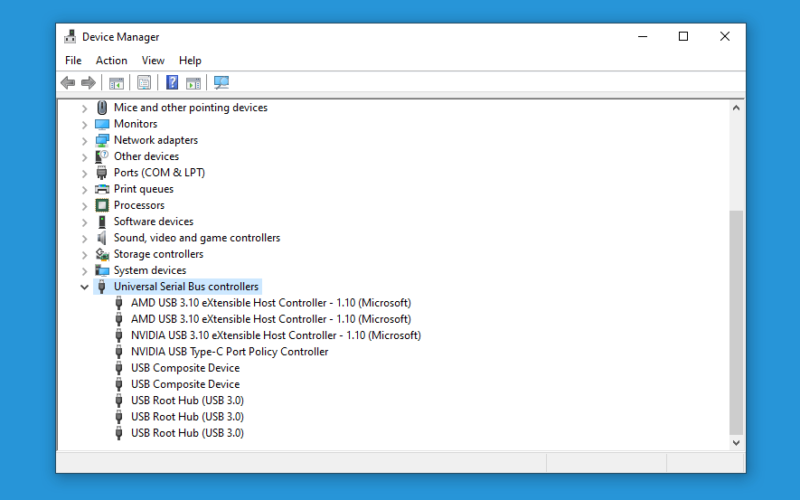Screen dimensions: 800x500
Task: Click the Other devices question-mark icon
Action: pos(102,157)
